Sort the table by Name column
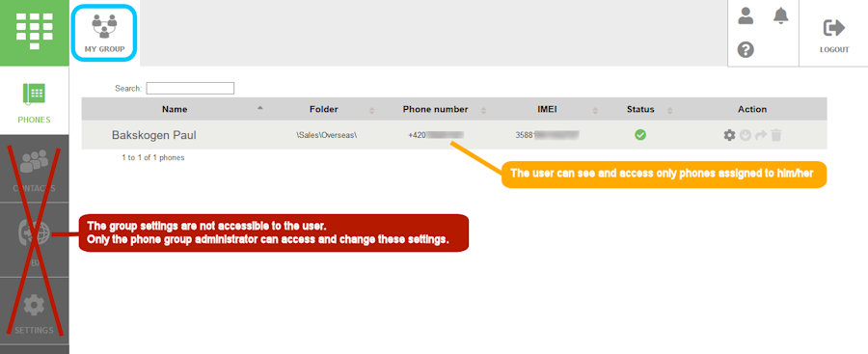 pos(175,109)
